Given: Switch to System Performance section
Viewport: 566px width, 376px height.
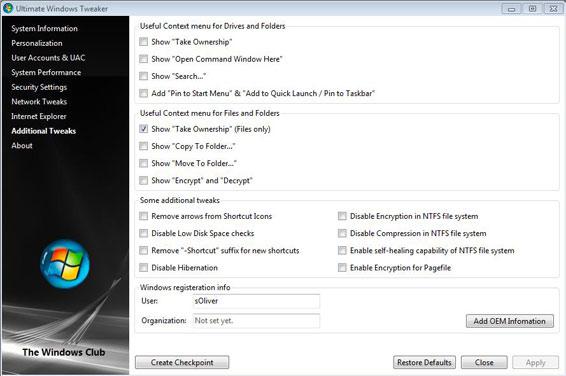Looking at the screenshot, I should pos(46,73).
